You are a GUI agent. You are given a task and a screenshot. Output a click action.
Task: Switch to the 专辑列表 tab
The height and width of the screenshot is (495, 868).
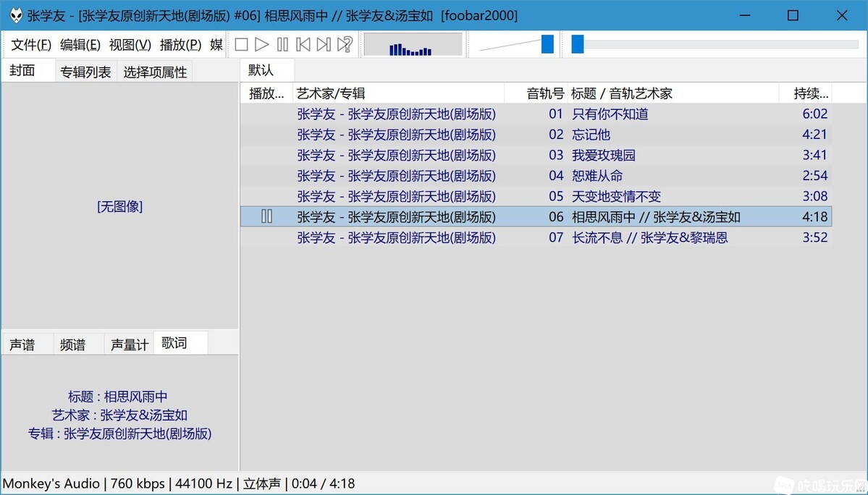click(x=86, y=72)
